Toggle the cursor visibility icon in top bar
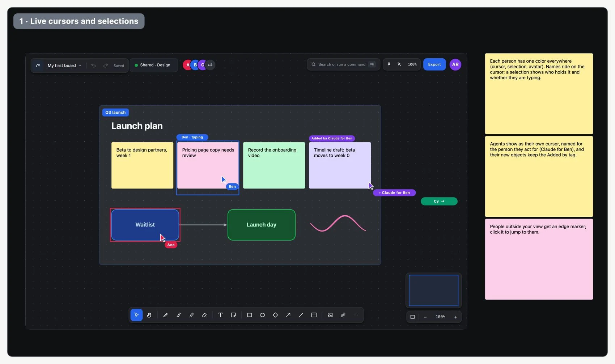 [x=399, y=64]
